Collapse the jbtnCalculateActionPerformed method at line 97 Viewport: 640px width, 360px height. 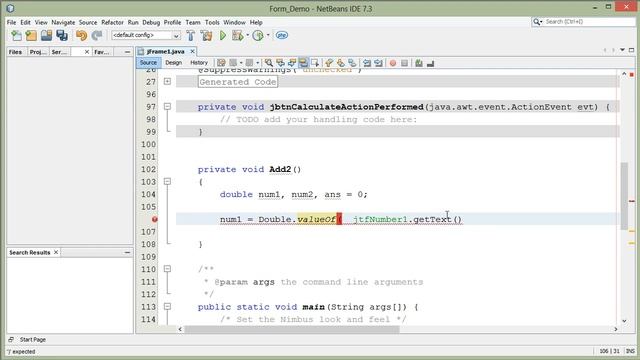tap(167, 107)
